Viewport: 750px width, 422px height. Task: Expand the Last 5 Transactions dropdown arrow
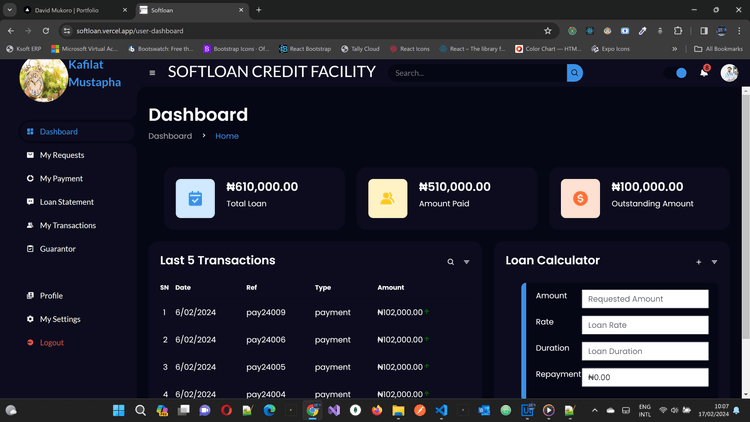467,262
